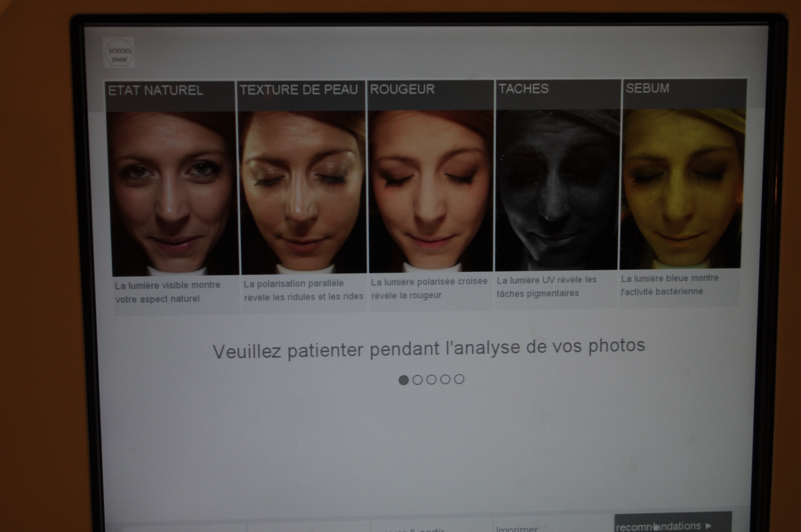Select the fifth progress dot
The width and height of the screenshot is (801, 532).
click(x=459, y=379)
